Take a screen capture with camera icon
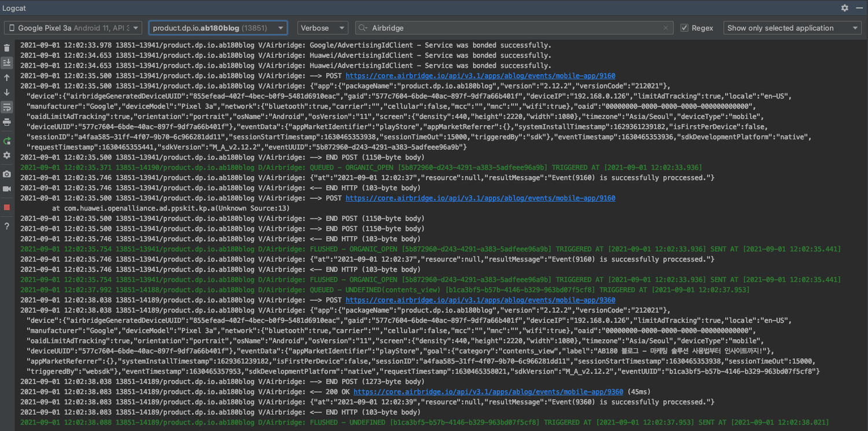868x431 pixels. [7, 174]
